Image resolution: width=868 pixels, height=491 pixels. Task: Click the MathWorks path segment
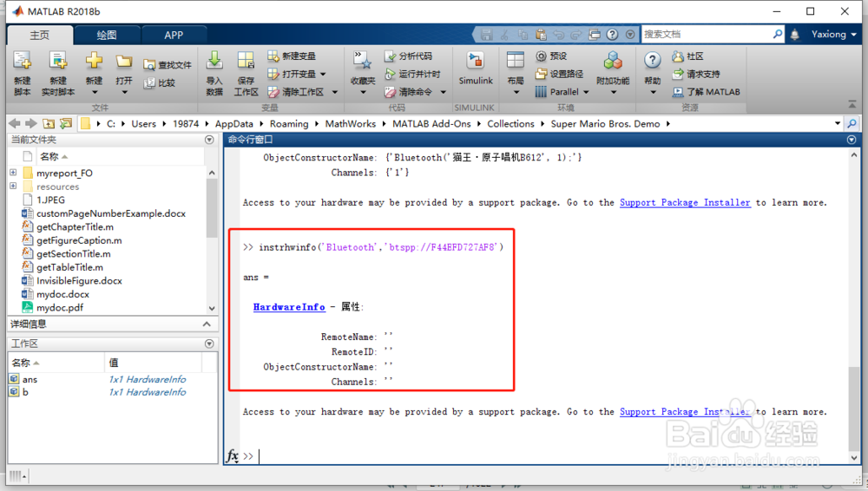(351, 124)
